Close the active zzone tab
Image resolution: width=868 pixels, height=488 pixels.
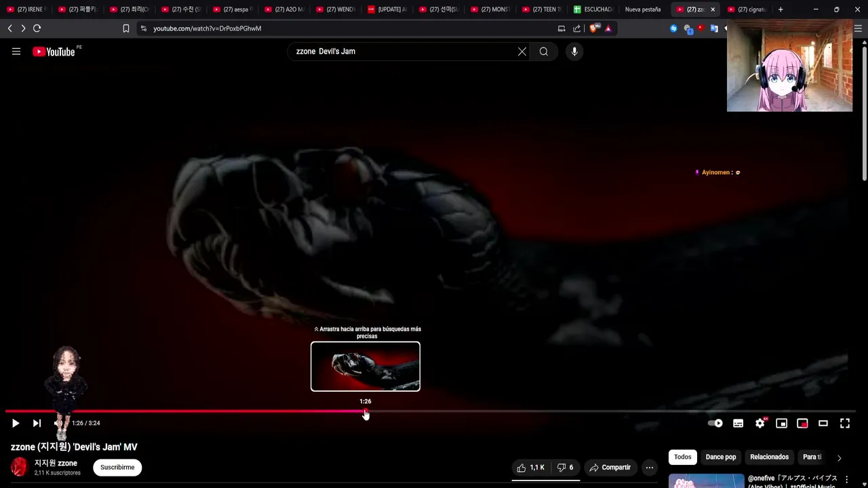click(x=713, y=9)
